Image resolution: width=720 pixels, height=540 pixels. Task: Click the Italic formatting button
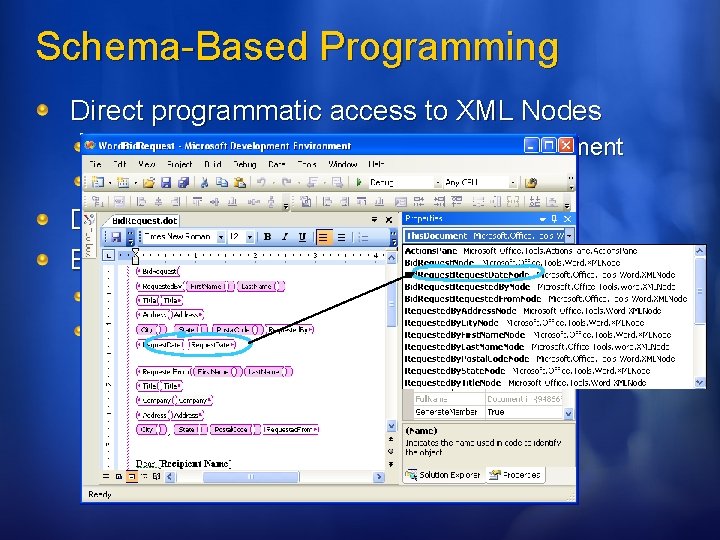click(285, 237)
